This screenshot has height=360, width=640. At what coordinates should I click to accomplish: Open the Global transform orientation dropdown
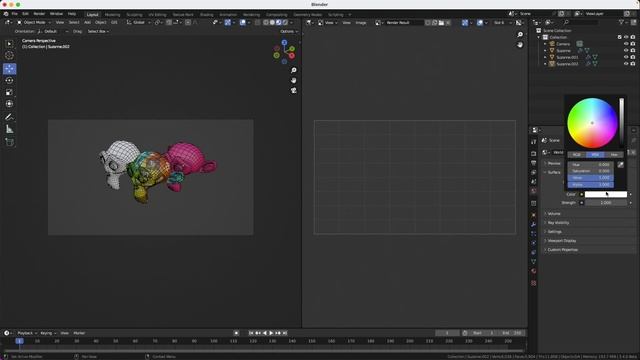point(138,22)
